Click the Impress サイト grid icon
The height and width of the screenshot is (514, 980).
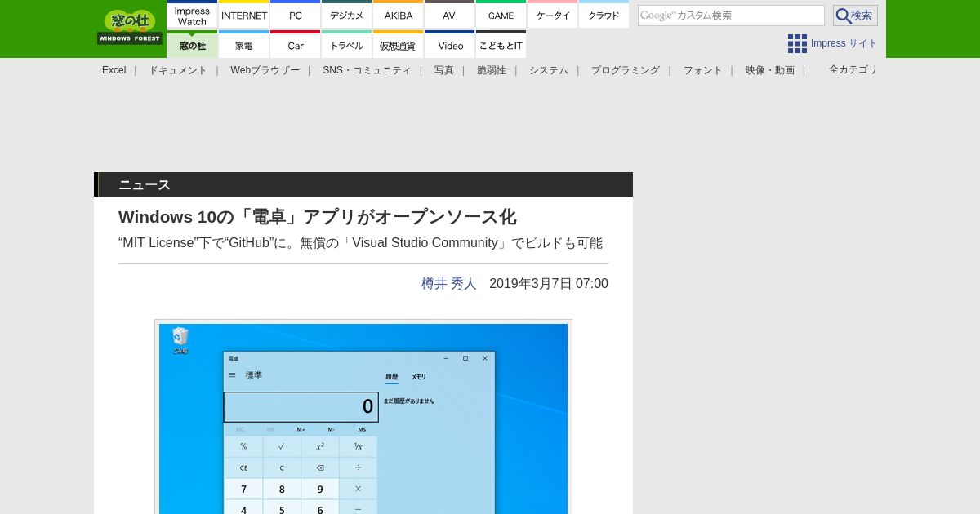[797, 43]
